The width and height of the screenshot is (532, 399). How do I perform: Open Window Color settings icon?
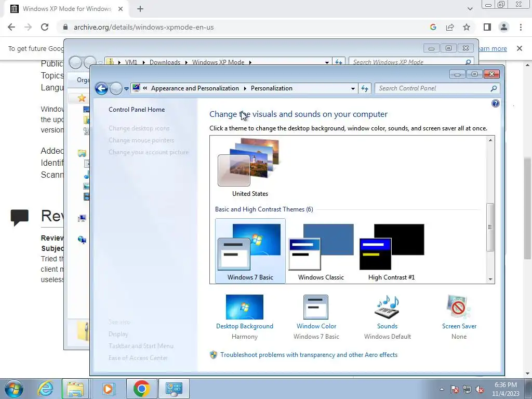pos(316,307)
